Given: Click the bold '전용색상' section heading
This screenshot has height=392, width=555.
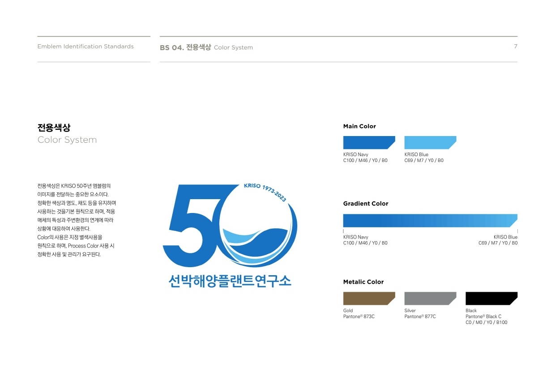Looking at the screenshot, I should [54, 127].
